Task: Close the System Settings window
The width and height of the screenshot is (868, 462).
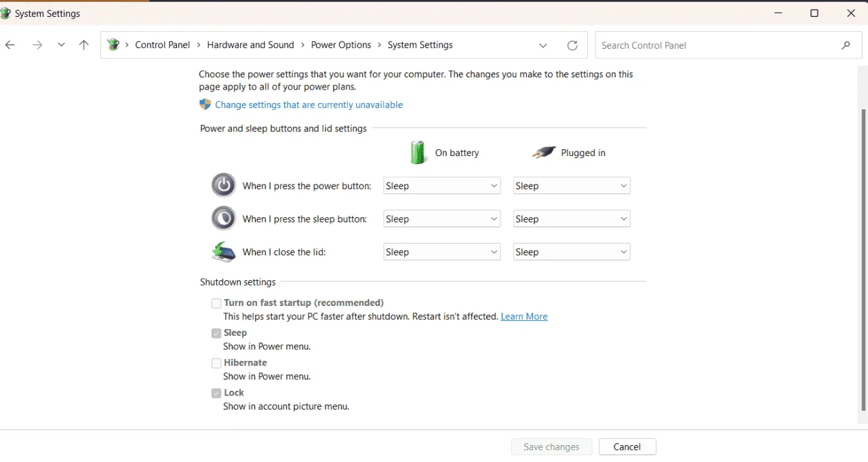Action: pyautogui.click(x=851, y=14)
